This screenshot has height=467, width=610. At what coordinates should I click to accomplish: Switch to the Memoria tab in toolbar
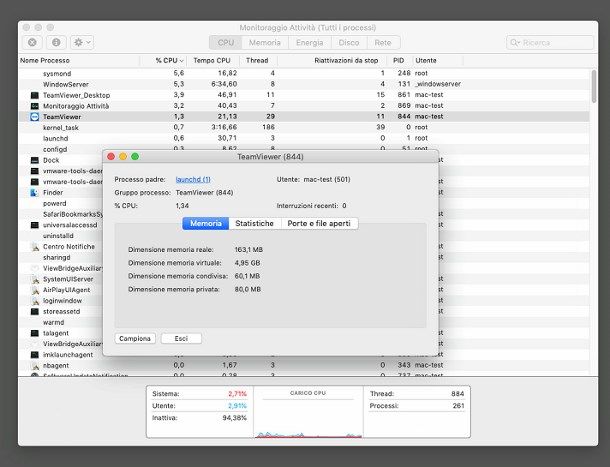(265, 42)
